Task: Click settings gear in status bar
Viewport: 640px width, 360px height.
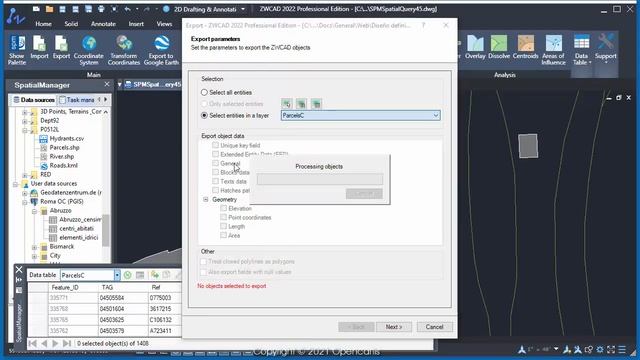Action: (600, 349)
